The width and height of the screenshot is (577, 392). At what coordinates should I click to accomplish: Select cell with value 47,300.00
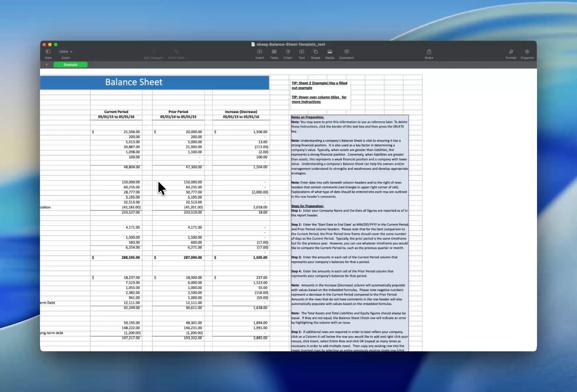[193, 167]
